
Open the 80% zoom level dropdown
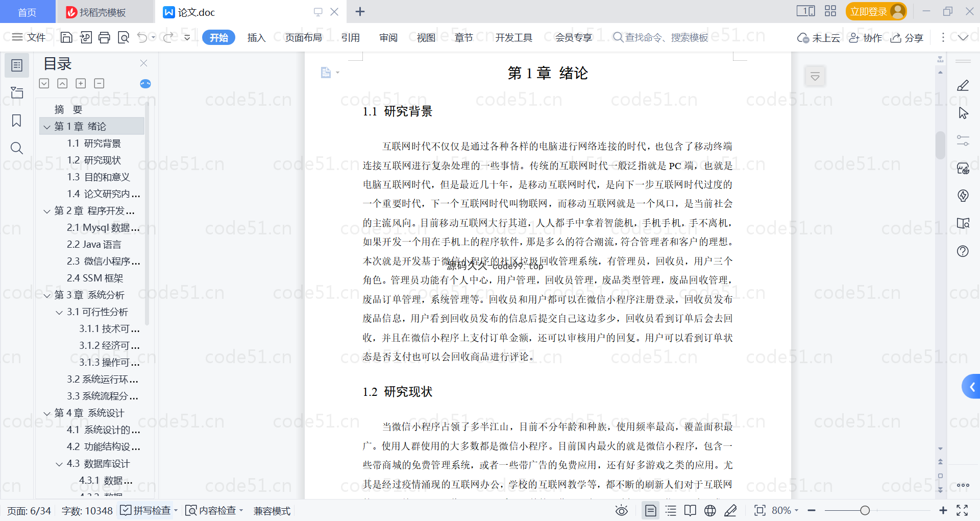[785, 510]
